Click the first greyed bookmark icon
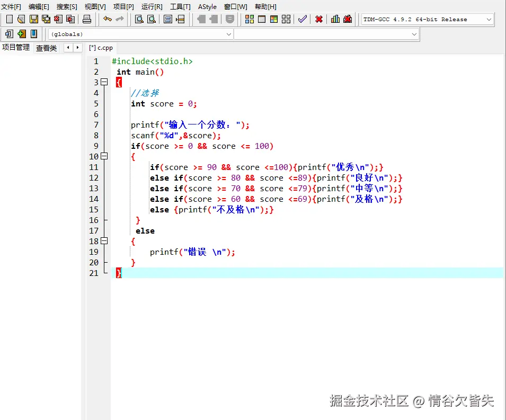 pyautogui.click(x=201, y=20)
